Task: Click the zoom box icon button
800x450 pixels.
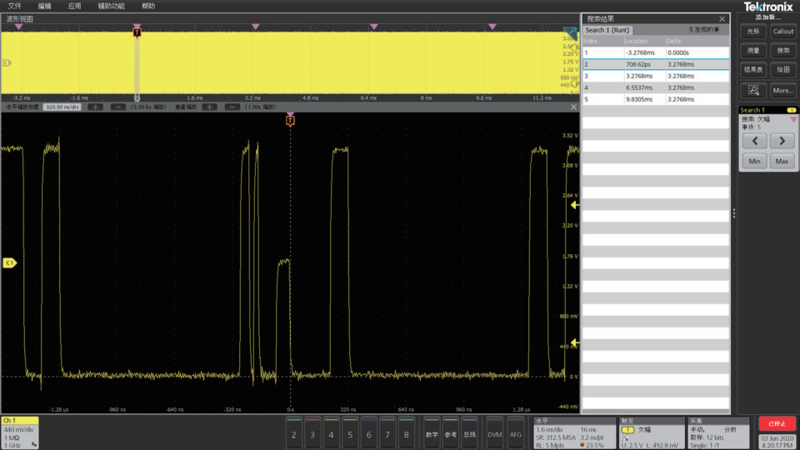Action: 754,90
